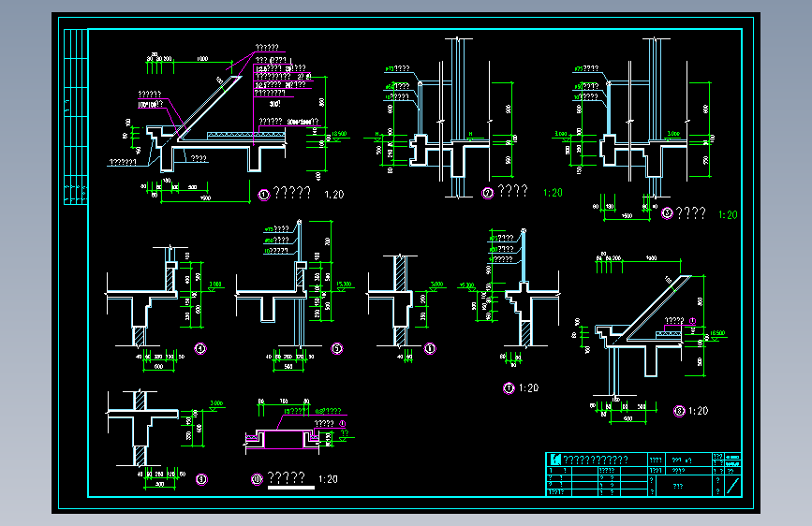Click the 500 overall dimension below detail 9

159,484
